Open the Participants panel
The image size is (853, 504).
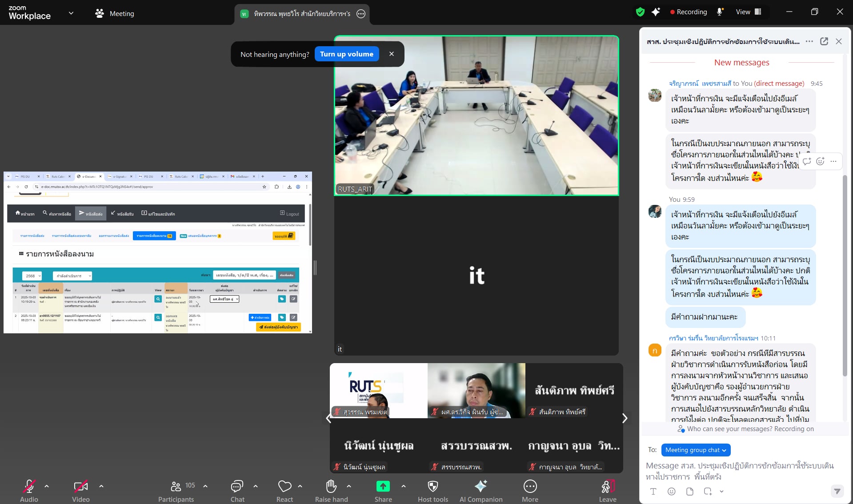tap(176, 487)
